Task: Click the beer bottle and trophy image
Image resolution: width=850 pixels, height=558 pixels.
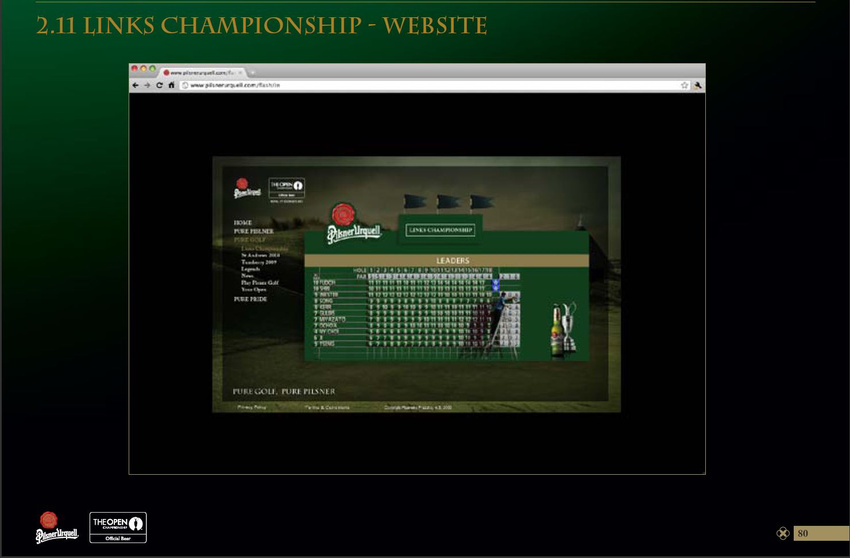Action: tap(564, 329)
